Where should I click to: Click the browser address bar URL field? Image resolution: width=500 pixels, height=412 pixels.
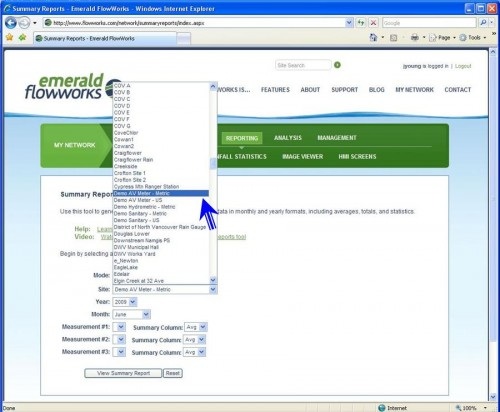[195, 23]
